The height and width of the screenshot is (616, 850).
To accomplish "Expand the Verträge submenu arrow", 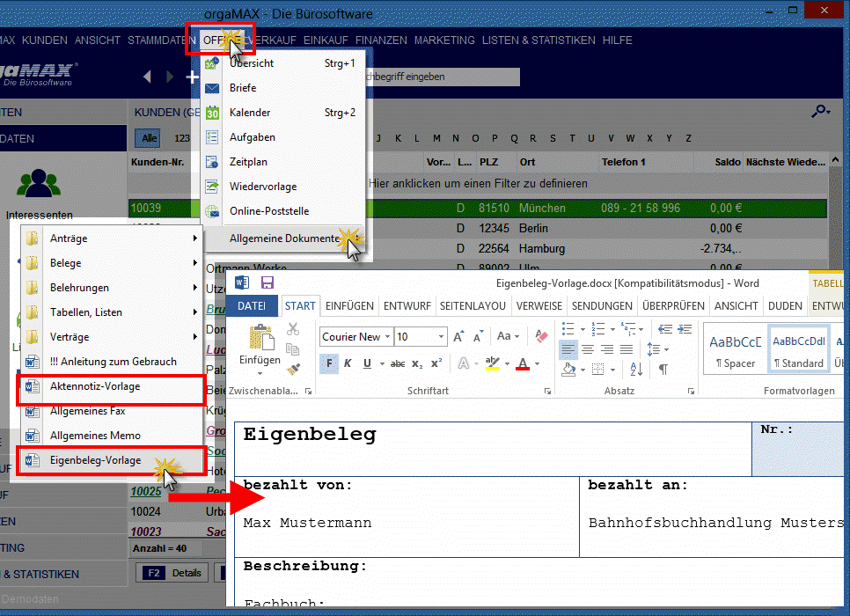I will pyautogui.click(x=194, y=337).
